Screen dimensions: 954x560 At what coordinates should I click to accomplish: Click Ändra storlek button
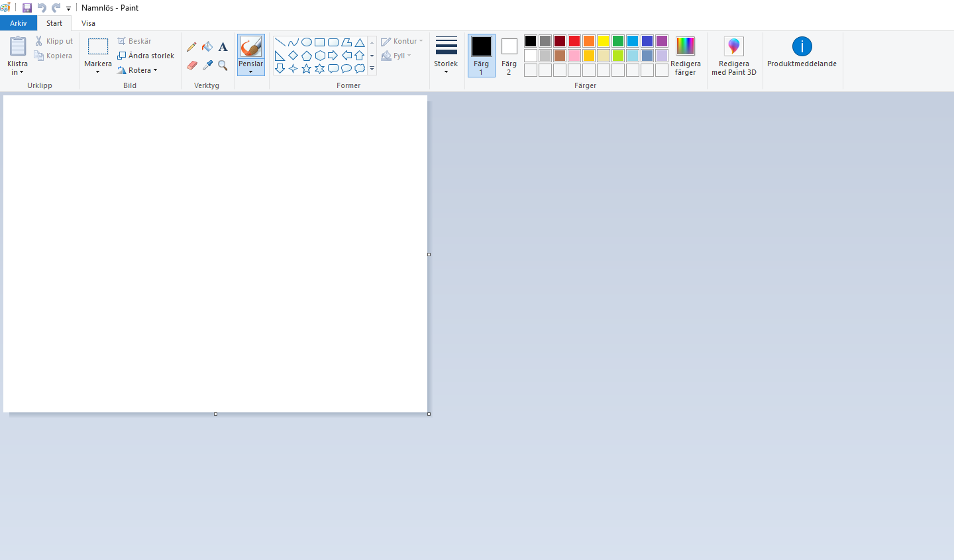click(x=146, y=56)
